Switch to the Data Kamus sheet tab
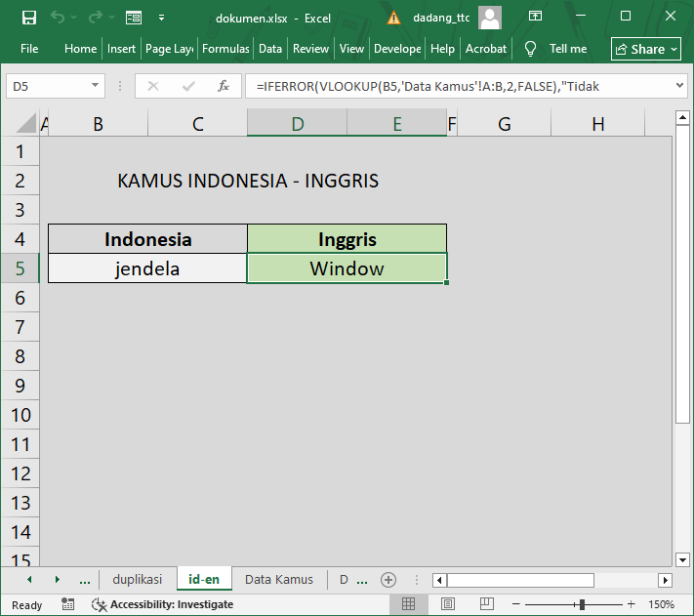Image resolution: width=694 pixels, height=616 pixels. coord(279,579)
